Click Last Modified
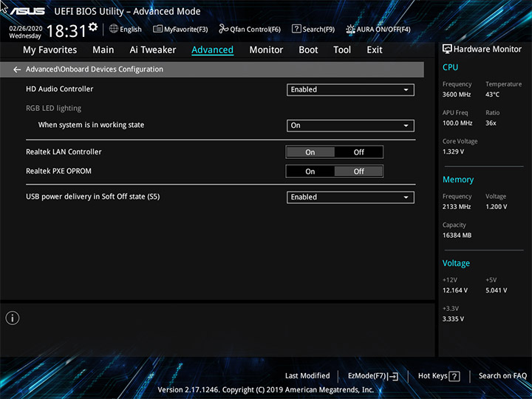532x399 pixels. click(307, 376)
